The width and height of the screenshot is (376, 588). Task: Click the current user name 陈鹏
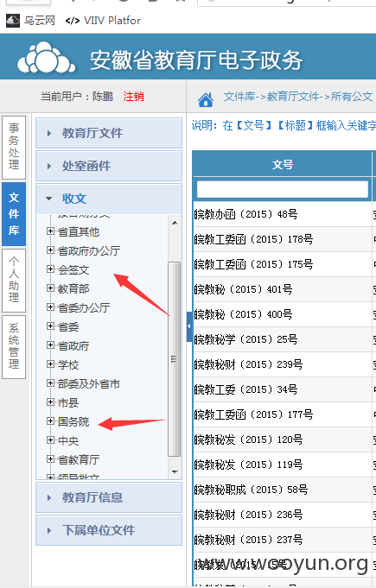103,97
